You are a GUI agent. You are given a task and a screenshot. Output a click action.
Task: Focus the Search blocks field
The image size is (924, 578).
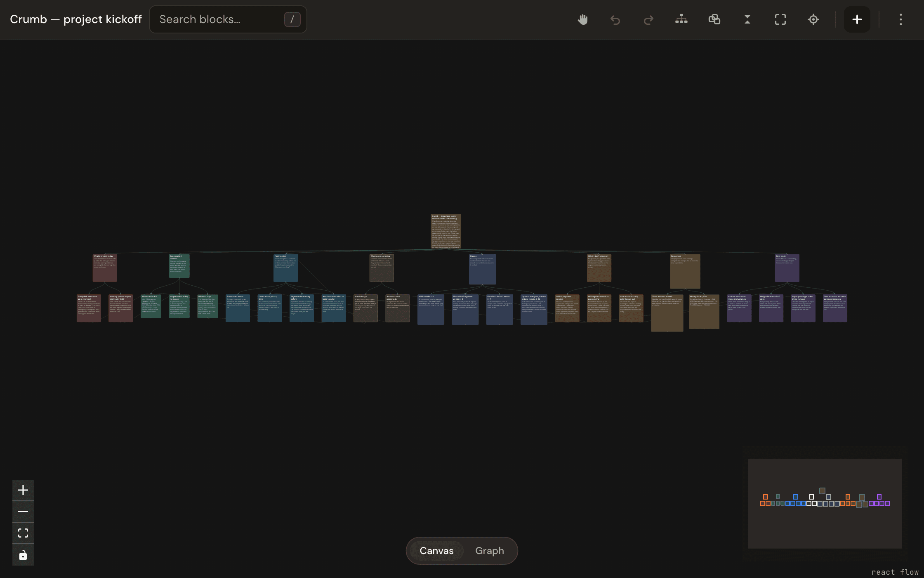click(x=228, y=19)
